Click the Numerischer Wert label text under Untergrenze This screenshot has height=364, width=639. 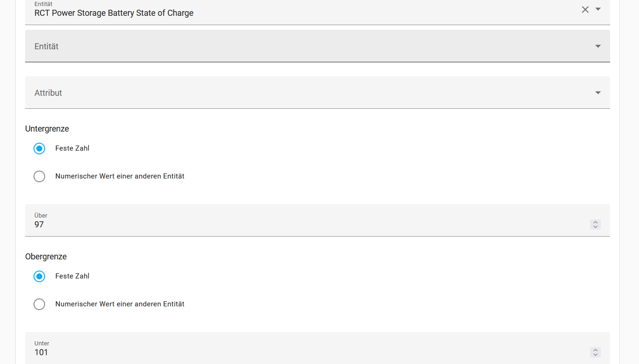point(120,176)
